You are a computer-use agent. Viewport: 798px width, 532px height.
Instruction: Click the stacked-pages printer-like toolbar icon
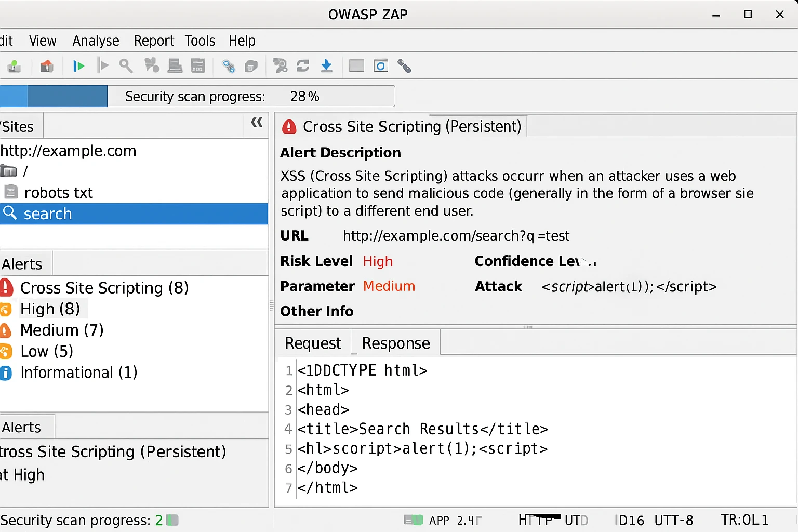[175, 65]
